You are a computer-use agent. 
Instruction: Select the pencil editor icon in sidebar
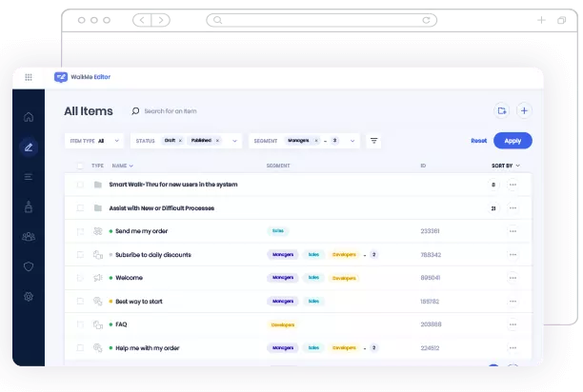point(29,147)
